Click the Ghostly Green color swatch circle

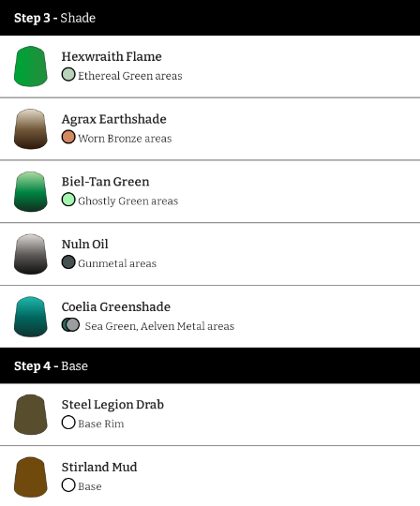click(x=68, y=200)
